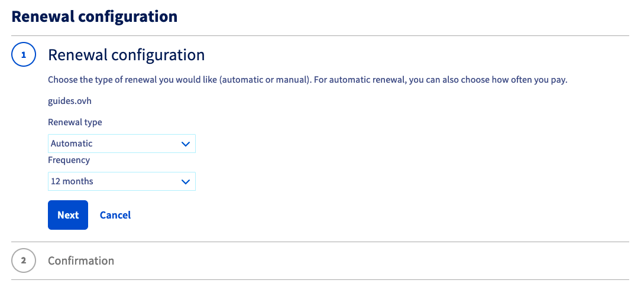Click the Renewal type field label

[x=75, y=122]
